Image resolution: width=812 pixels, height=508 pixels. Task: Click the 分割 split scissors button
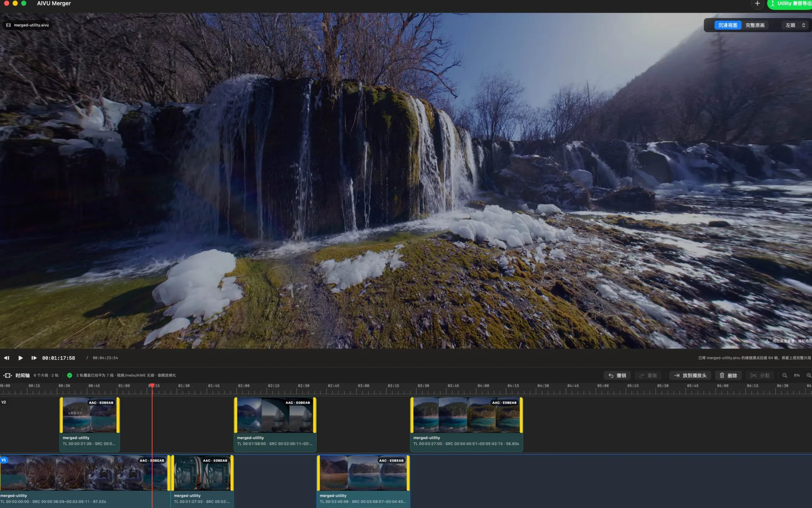760,375
